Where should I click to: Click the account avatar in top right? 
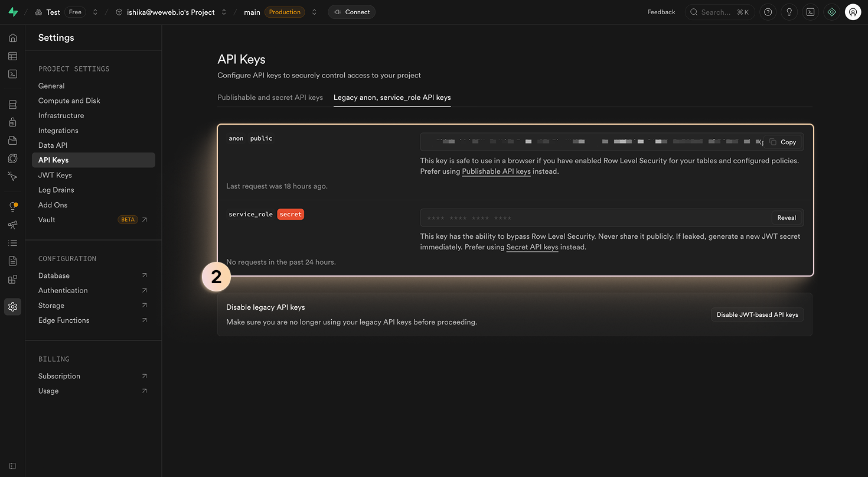coord(853,12)
